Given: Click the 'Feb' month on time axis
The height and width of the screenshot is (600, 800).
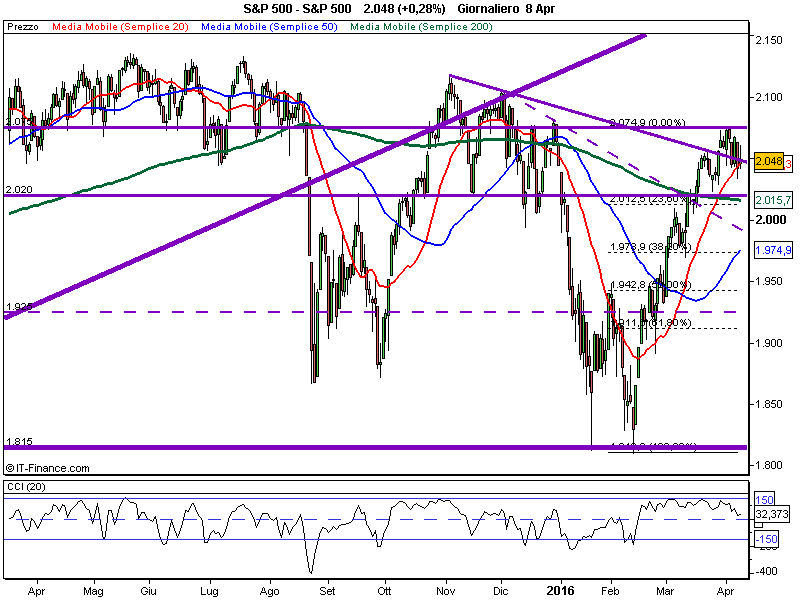Looking at the screenshot, I should coord(610,591).
